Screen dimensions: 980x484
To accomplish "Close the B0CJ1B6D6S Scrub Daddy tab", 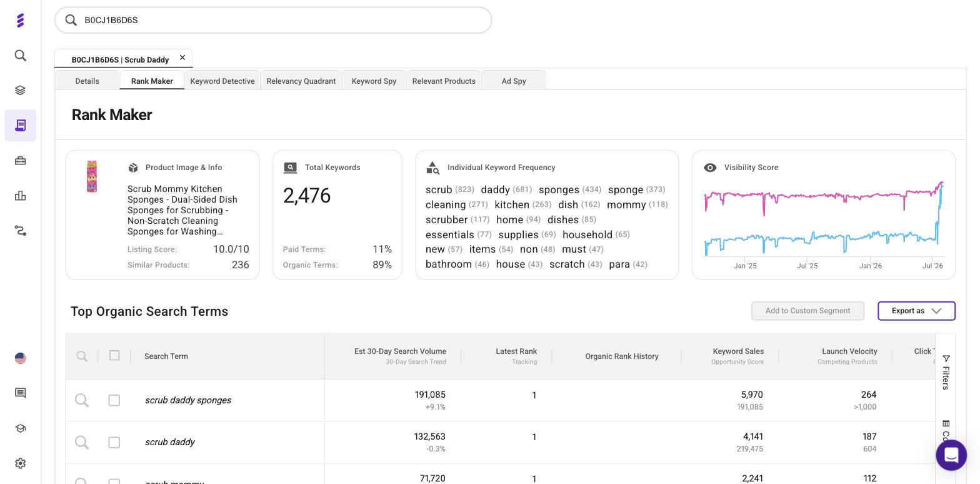I will (182, 58).
